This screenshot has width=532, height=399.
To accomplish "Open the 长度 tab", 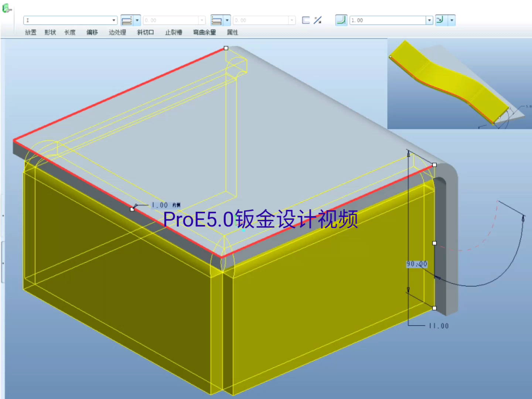I will click(70, 33).
